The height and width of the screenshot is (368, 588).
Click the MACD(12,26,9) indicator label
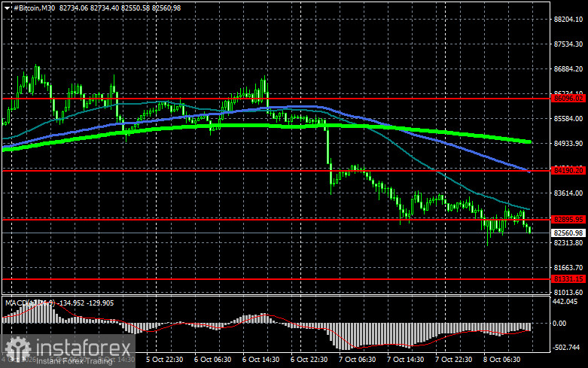pos(30,303)
